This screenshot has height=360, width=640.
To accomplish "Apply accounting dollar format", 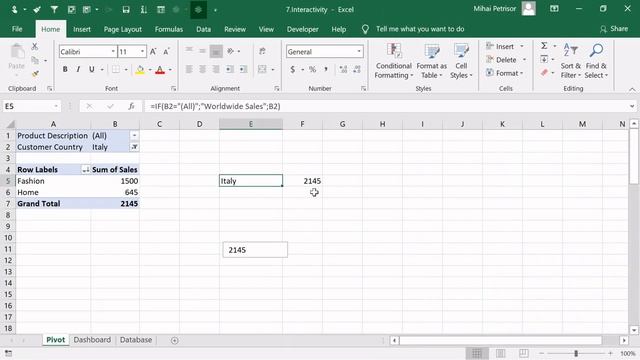I will [x=293, y=70].
